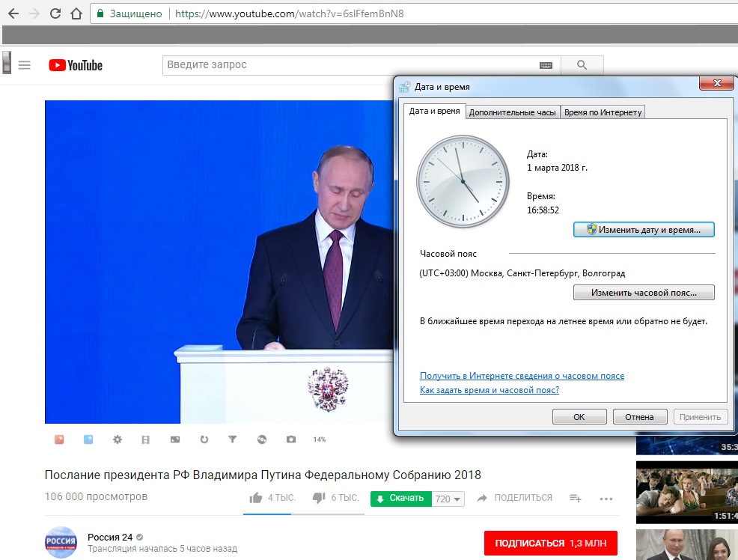
Task: Click the red magic wand icon under video
Action: click(59, 439)
